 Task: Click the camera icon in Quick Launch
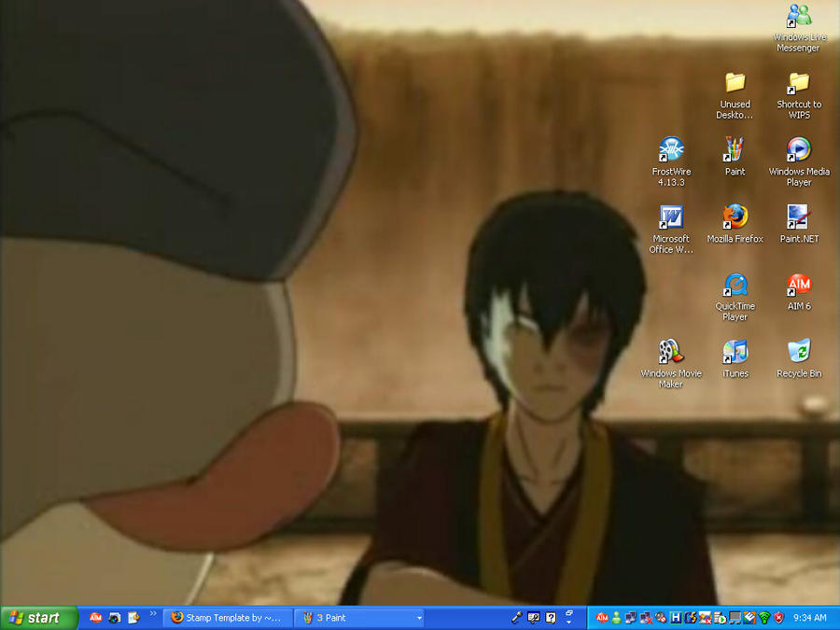click(115, 618)
